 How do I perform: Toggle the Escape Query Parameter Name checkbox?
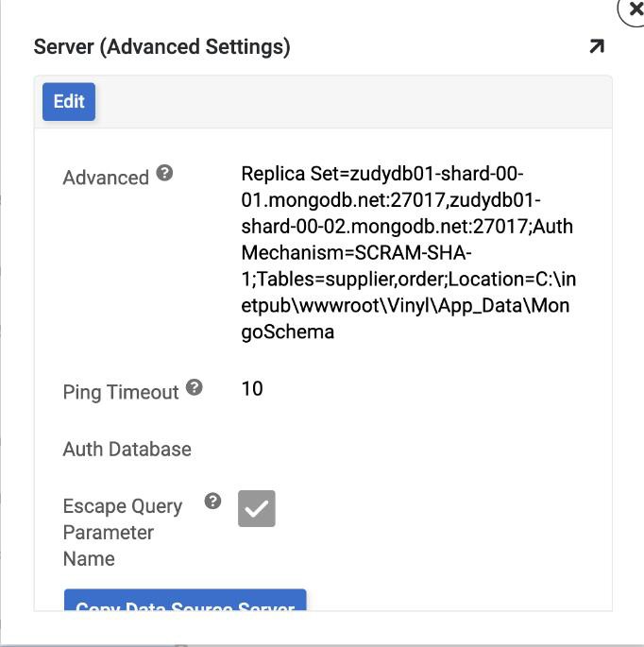257,508
